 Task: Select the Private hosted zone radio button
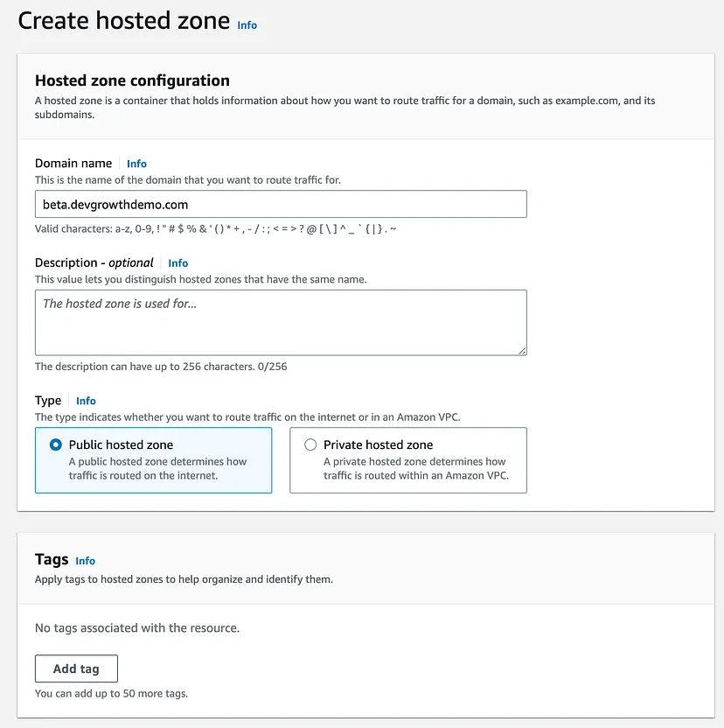pyautogui.click(x=310, y=444)
